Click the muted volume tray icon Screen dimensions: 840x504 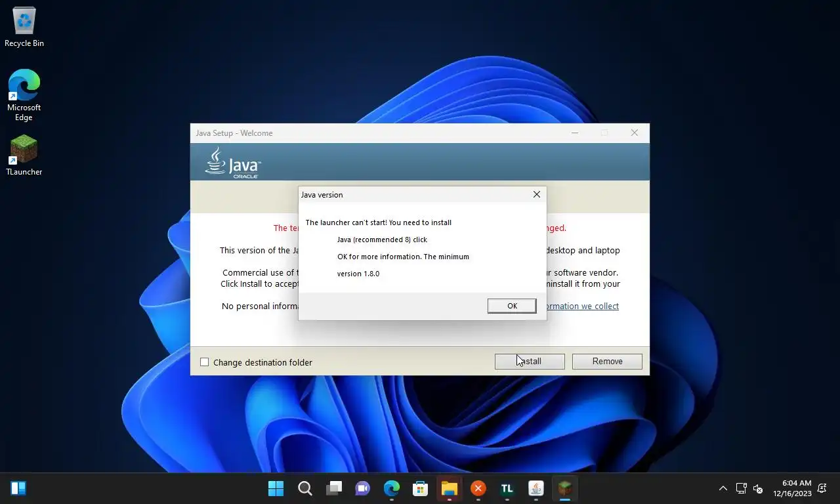click(x=758, y=488)
